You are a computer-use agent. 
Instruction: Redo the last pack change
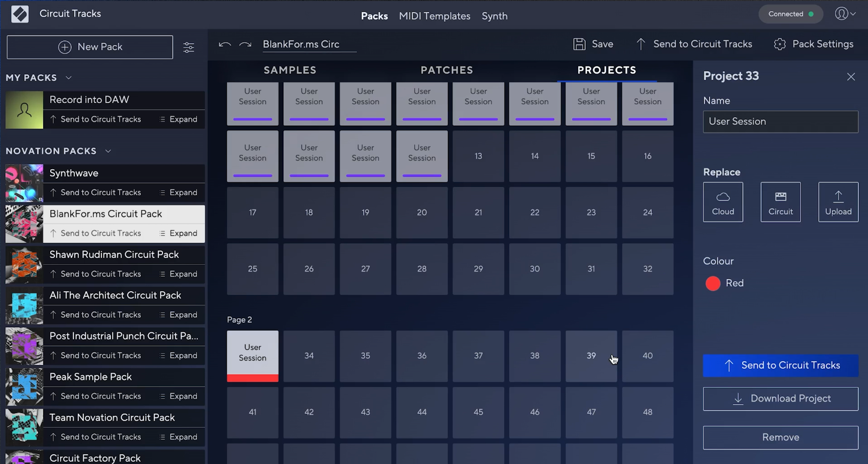point(245,44)
